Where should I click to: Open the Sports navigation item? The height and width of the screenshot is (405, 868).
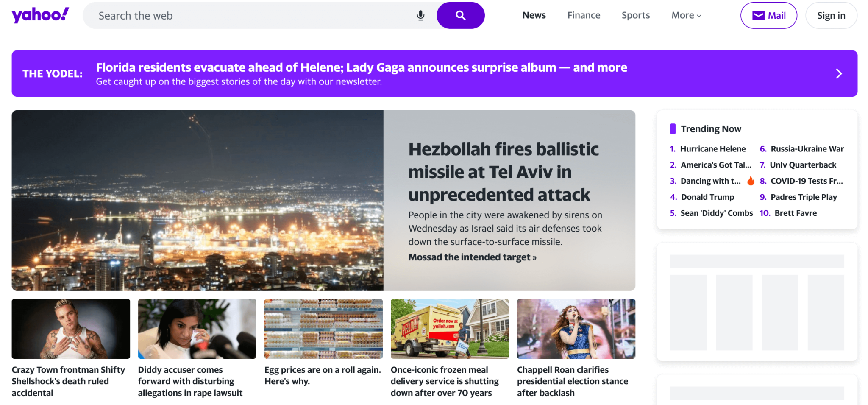635,16
